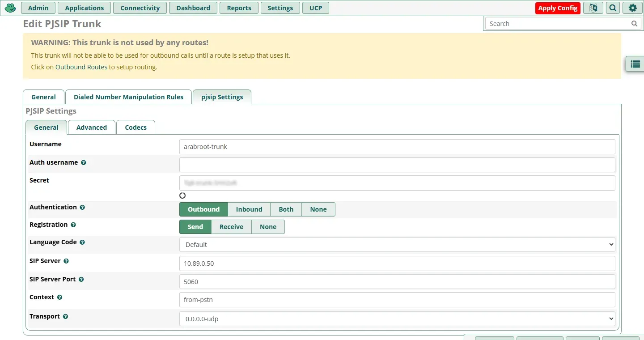Show help for Context
The image size is (644, 340).
pos(59,297)
